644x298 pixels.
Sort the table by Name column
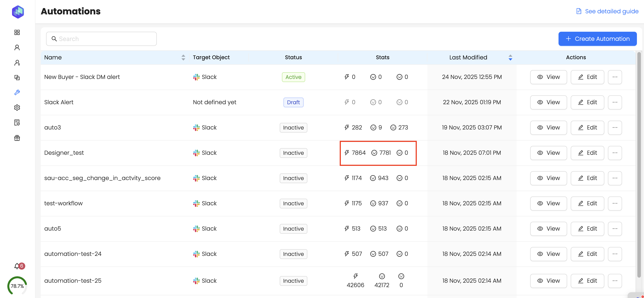tap(183, 58)
